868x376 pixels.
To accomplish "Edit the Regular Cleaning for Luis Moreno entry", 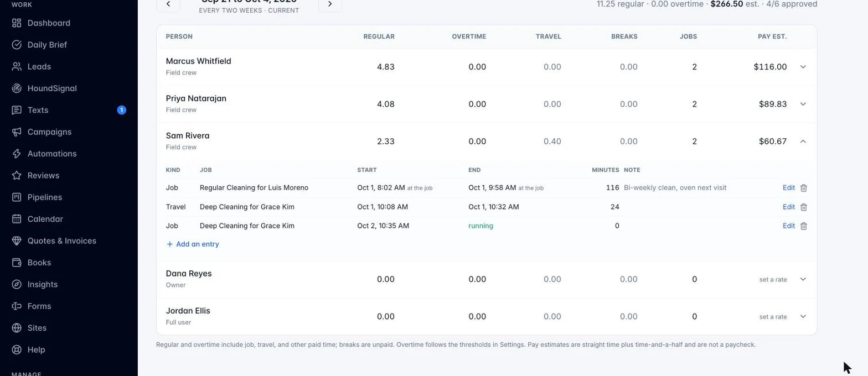I will pos(789,188).
